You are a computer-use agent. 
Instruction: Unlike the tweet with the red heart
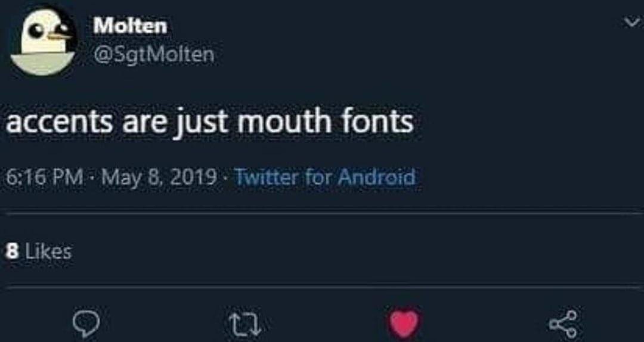(x=404, y=324)
